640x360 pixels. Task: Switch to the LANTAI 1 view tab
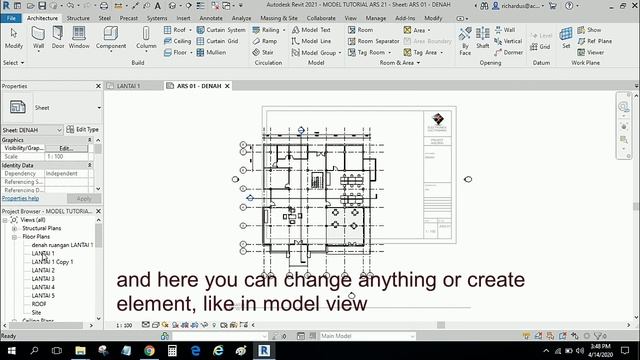click(128, 86)
